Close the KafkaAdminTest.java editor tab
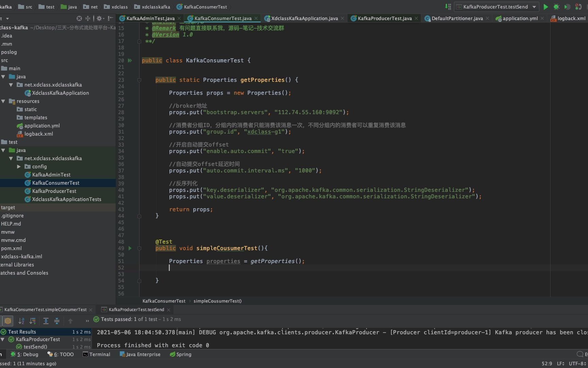The image size is (588, 368). click(x=179, y=18)
